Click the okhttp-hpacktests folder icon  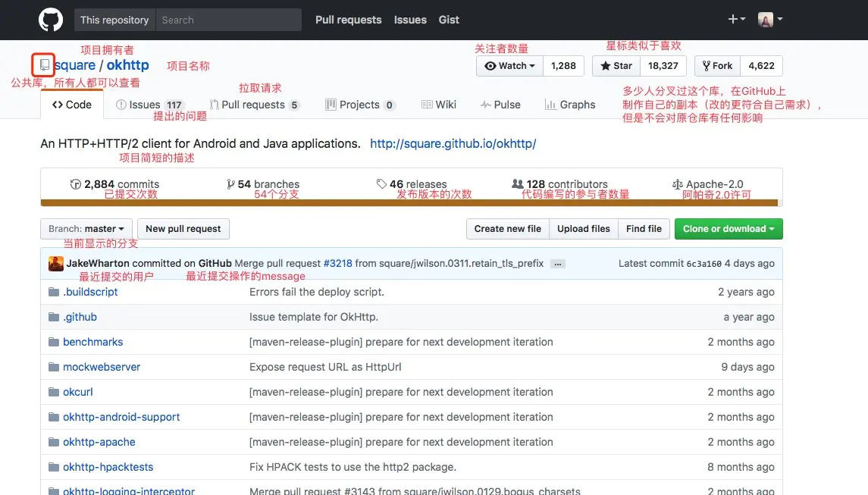pyautogui.click(x=54, y=467)
